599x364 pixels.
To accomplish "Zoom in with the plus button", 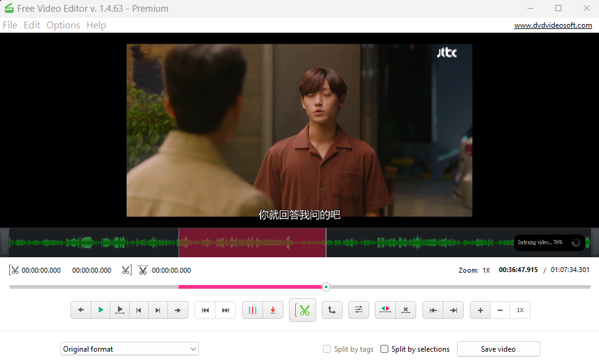I will 480,310.
